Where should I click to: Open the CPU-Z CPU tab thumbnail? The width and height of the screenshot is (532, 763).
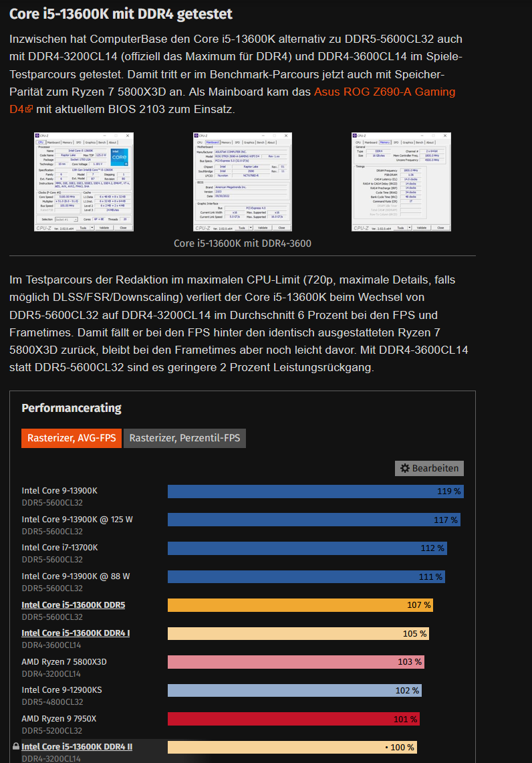point(84,182)
